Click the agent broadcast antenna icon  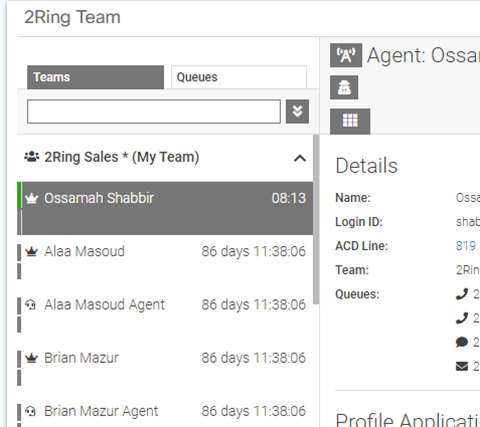click(346, 55)
